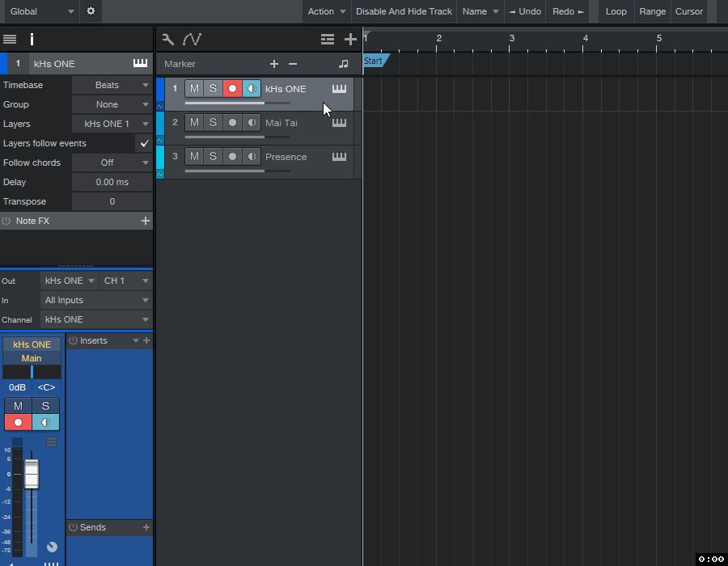Expand automation lane on kHs ONE track
This screenshot has width=728, height=566.
pyautogui.click(x=160, y=106)
